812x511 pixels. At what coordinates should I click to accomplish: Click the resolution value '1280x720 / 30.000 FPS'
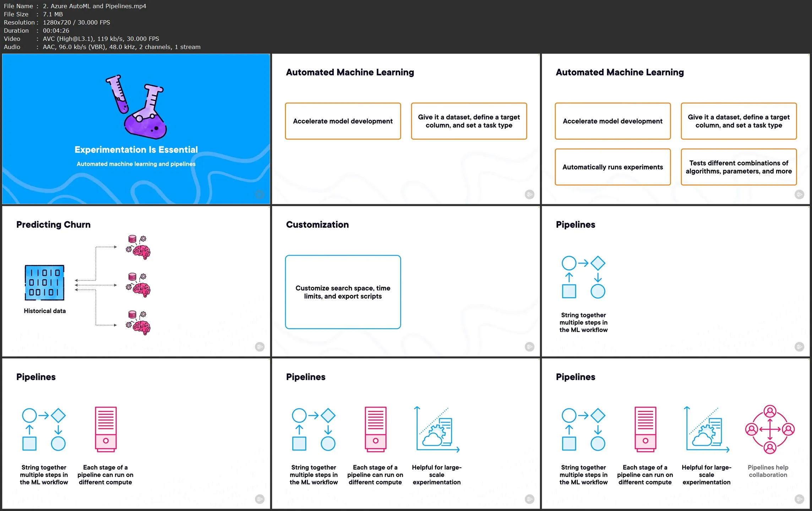[76, 22]
